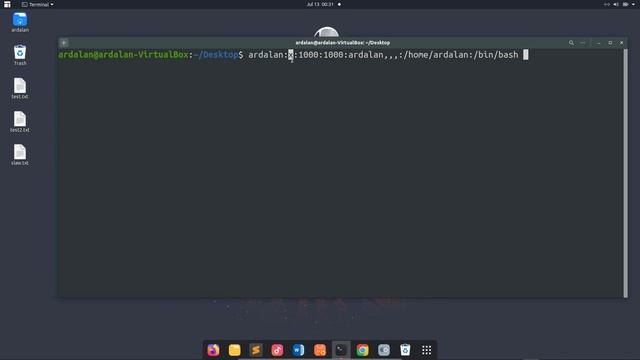Click the terminal window scrollbar
This screenshot has height=360, width=640.
click(x=626, y=173)
